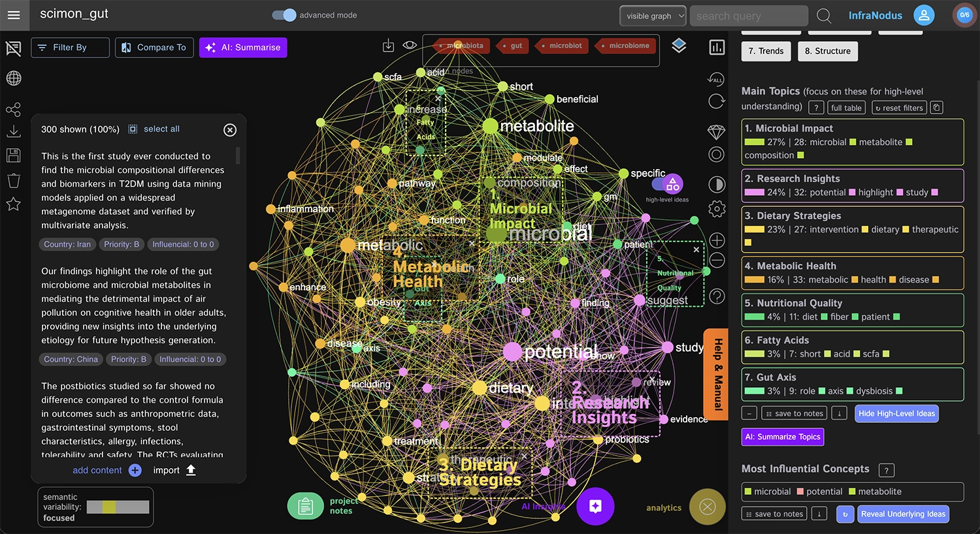The width and height of the screenshot is (980, 534).
Task: Select topic 6. Fatty Acids
Action: (x=853, y=347)
